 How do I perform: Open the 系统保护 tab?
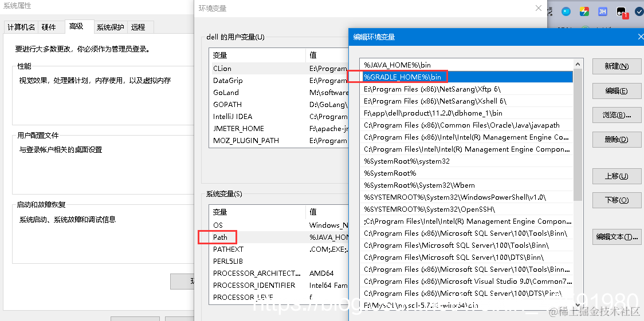click(111, 27)
